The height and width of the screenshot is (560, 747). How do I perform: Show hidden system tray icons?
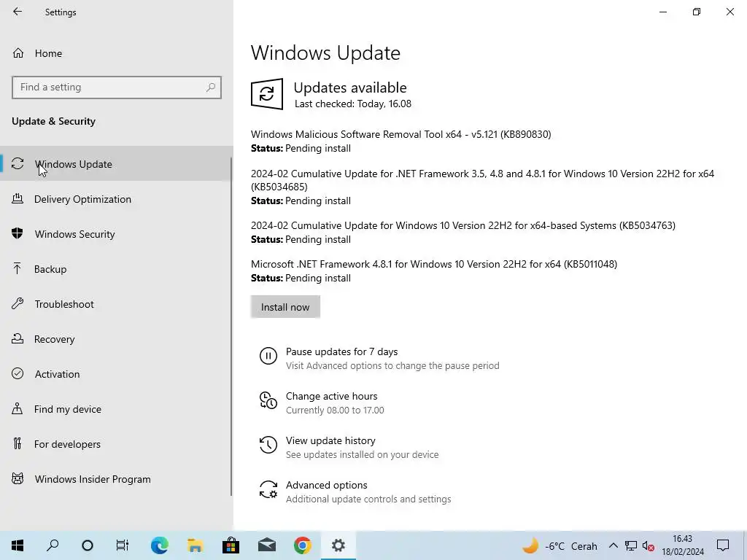coord(614,545)
